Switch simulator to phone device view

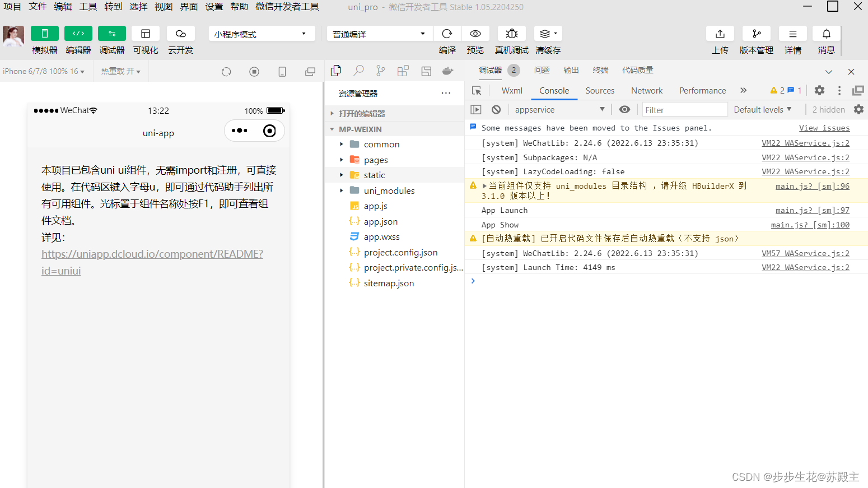[x=282, y=72]
